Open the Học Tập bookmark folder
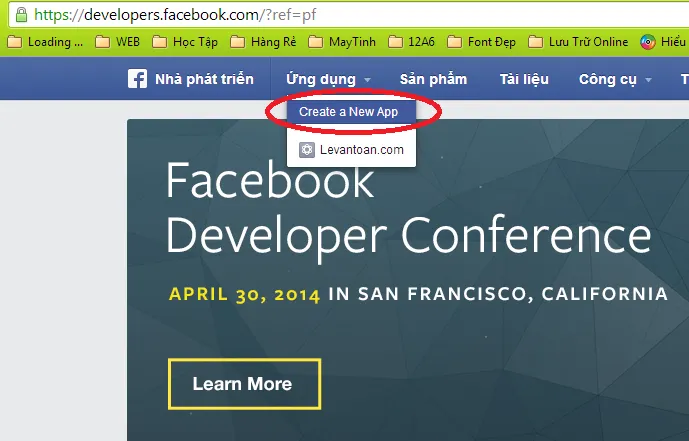Image resolution: width=689 pixels, height=441 pixels. click(185, 42)
